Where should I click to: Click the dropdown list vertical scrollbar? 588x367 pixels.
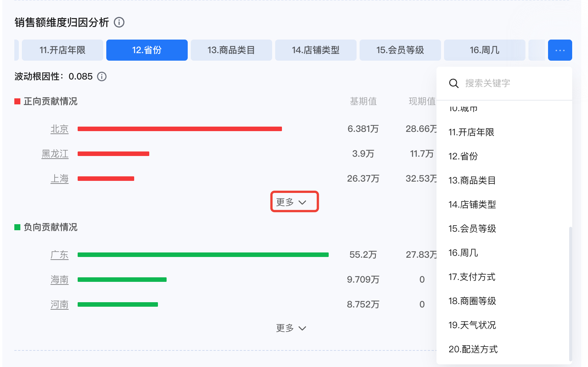570,294
